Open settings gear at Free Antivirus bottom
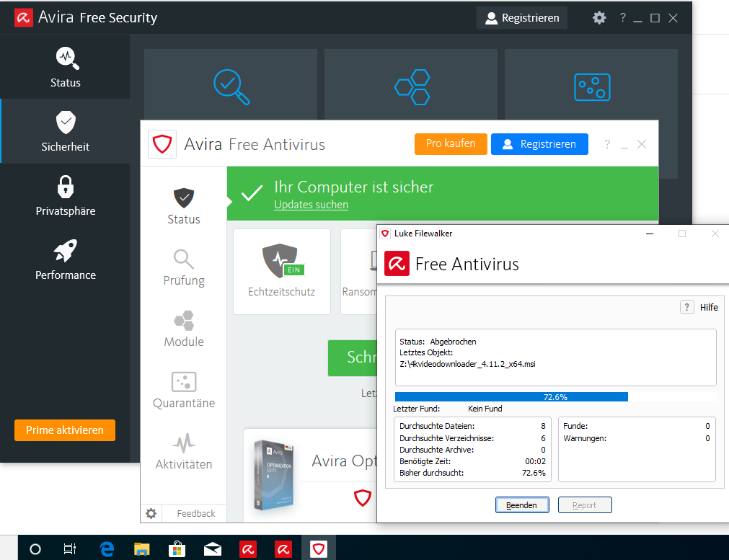 (x=151, y=514)
